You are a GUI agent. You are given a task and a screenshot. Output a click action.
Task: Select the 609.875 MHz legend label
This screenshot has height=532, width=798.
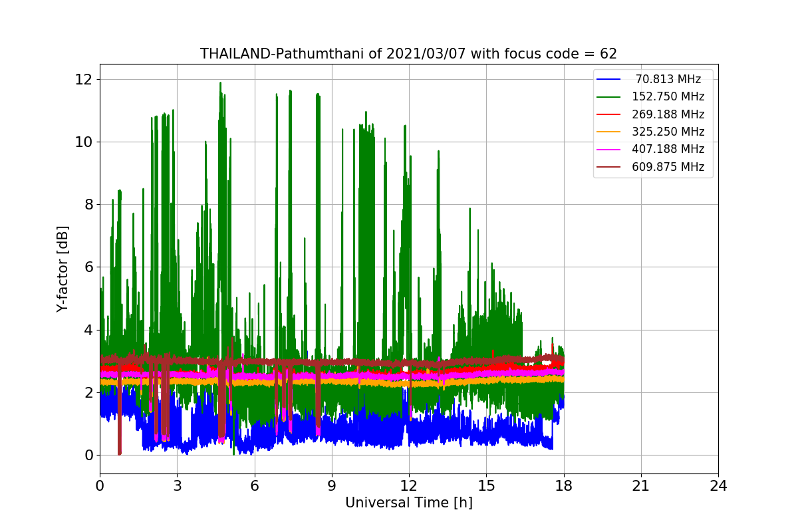coord(668,167)
